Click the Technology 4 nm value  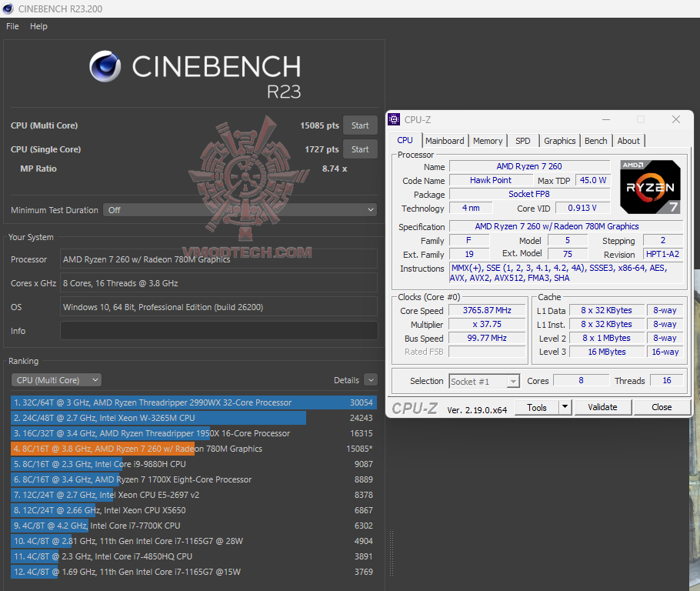471,208
